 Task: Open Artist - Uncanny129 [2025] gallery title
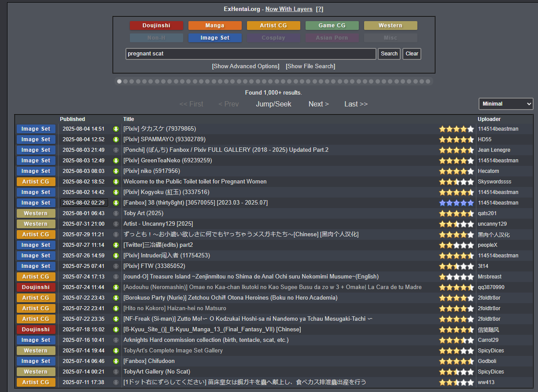tap(158, 224)
